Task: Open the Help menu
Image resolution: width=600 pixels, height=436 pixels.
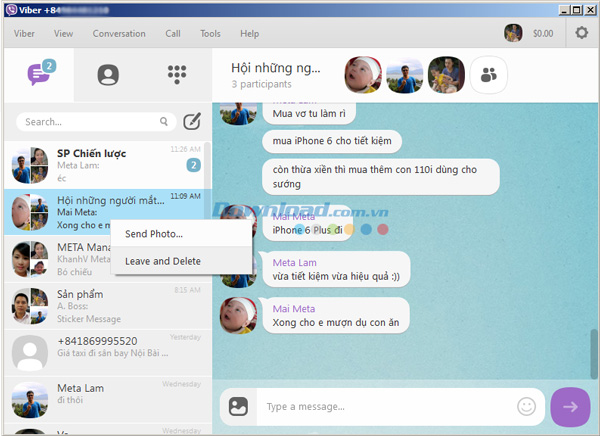Action: (x=249, y=34)
